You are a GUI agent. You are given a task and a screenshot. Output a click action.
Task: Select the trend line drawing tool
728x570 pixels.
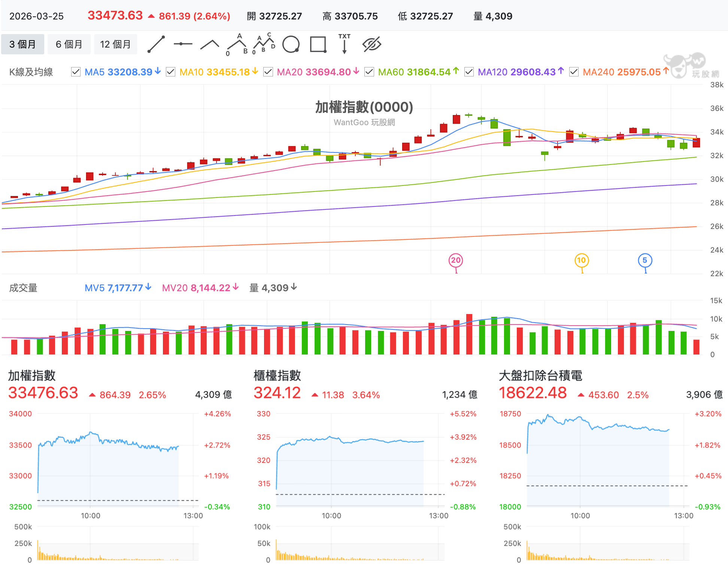click(156, 44)
